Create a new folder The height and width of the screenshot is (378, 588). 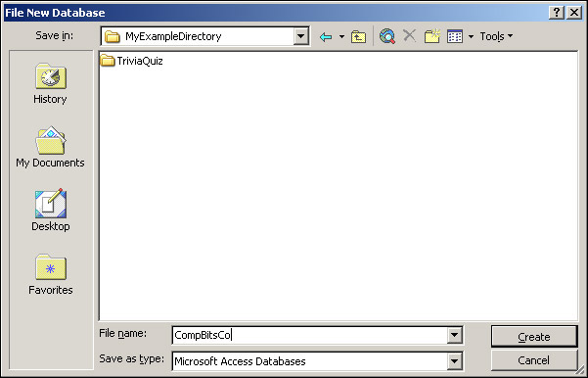(x=432, y=36)
